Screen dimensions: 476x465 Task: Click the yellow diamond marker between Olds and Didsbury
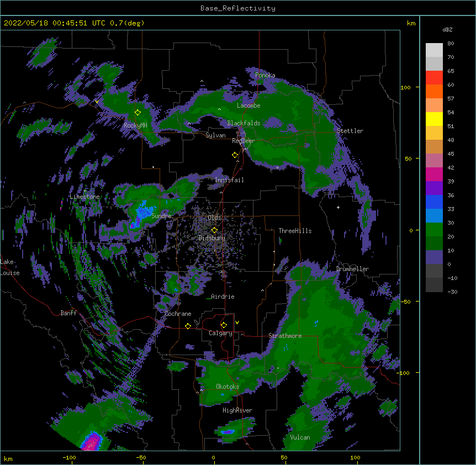[214, 230]
